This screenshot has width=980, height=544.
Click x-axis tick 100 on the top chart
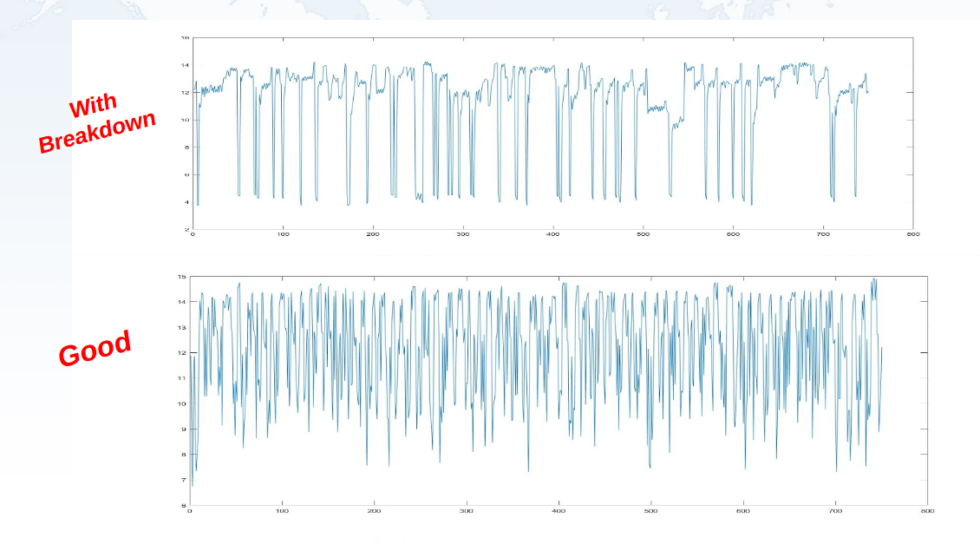point(283,234)
